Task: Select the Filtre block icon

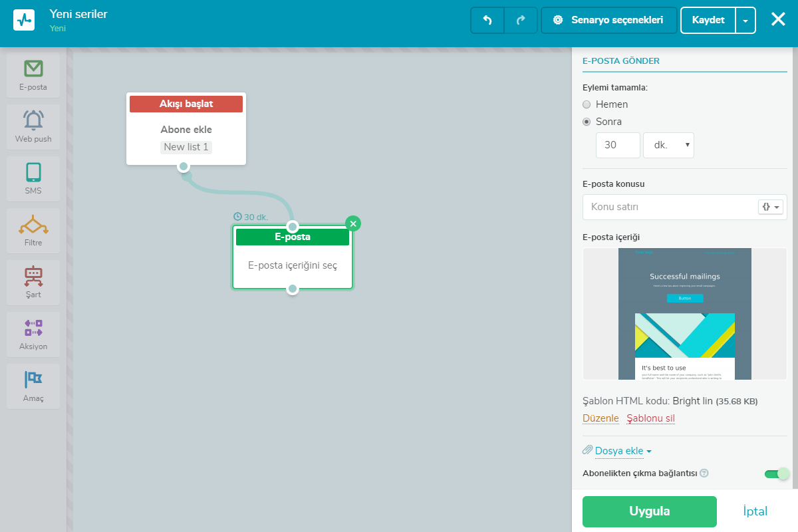Action: (x=33, y=225)
